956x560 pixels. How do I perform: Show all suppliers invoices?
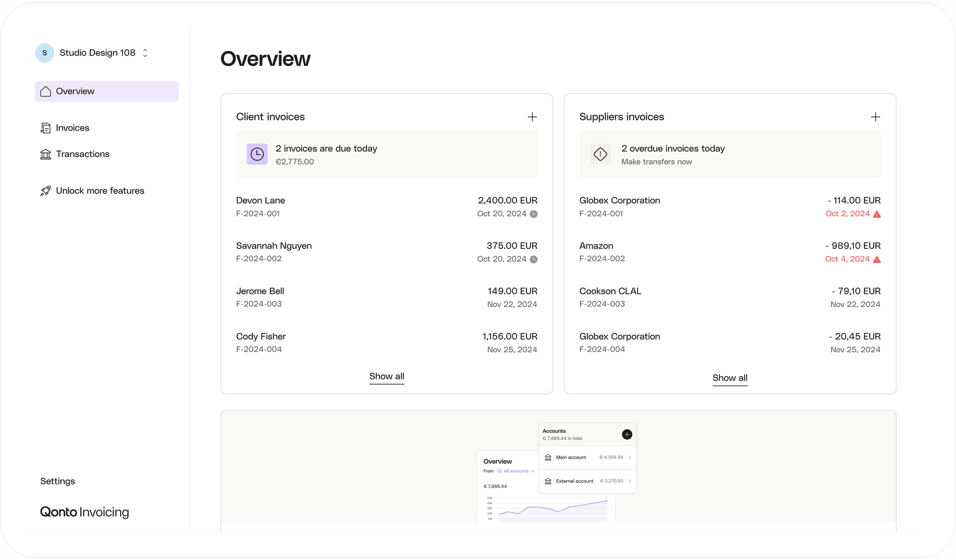(x=730, y=378)
